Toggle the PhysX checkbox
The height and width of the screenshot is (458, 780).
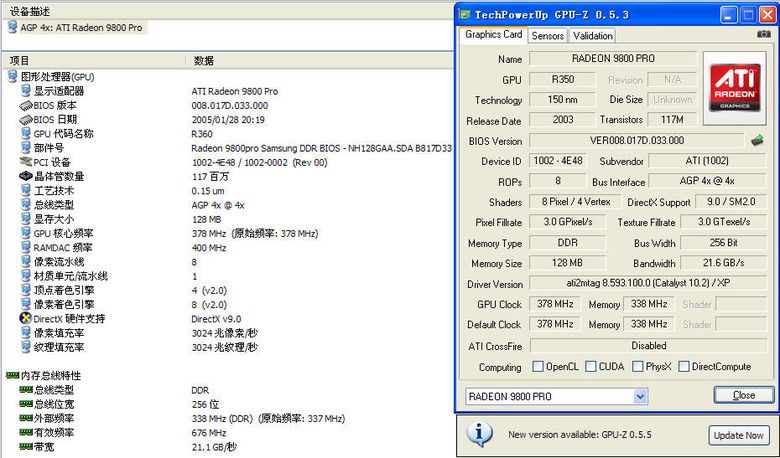(x=637, y=366)
